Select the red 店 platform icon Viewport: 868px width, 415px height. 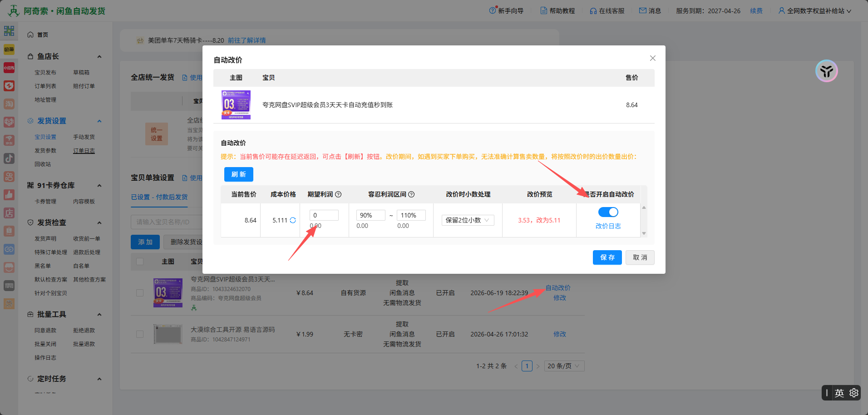point(9,213)
